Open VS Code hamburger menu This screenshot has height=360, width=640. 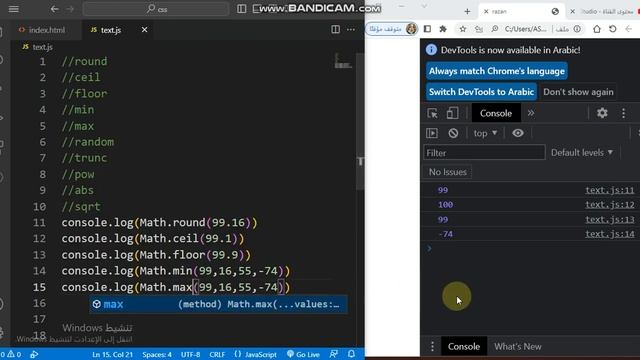[x=13, y=9]
